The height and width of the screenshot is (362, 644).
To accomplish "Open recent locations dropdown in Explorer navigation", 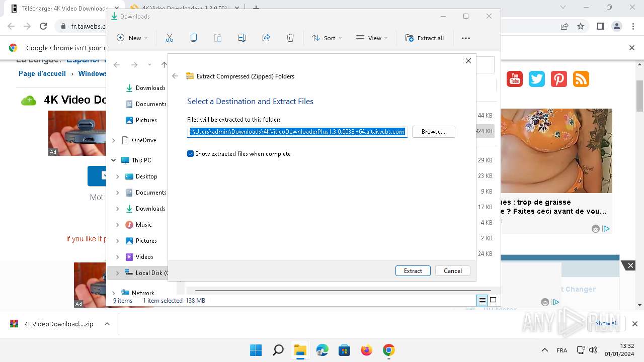I will click(x=149, y=65).
